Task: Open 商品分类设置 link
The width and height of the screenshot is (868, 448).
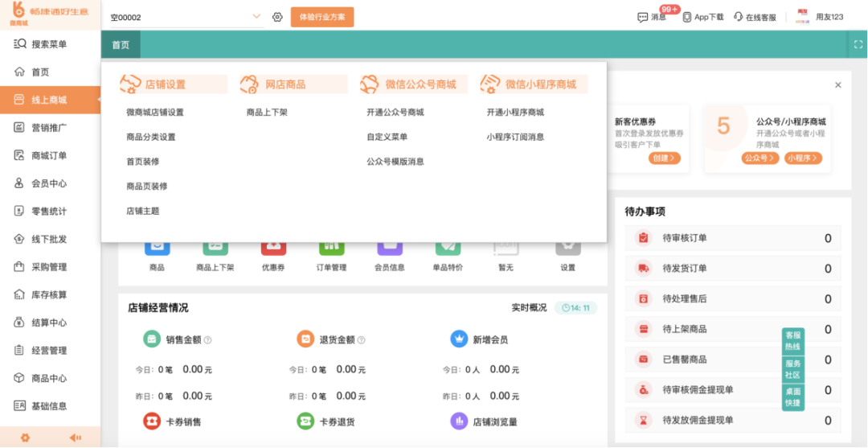Action: 151,137
